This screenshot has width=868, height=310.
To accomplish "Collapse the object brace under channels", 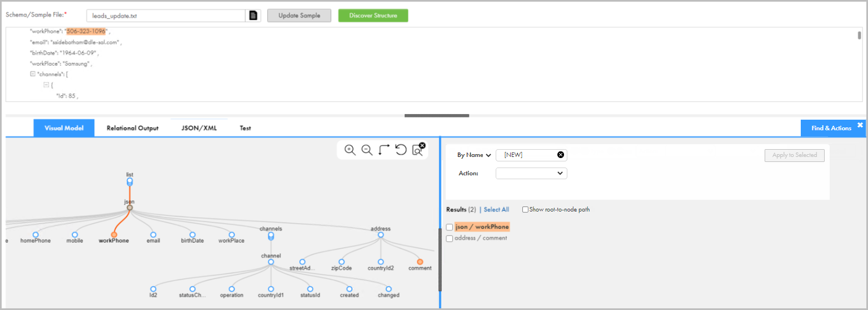I will coord(46,85).
